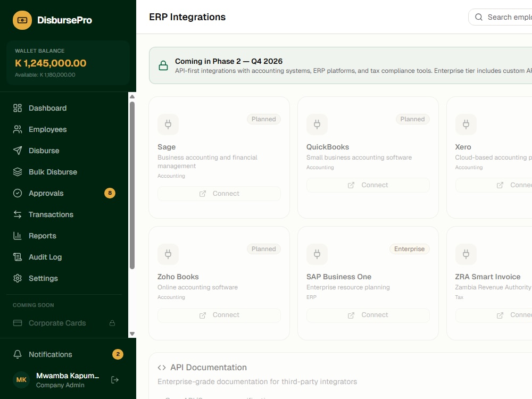
Task: Click the sidebar scroll up arrow
Action: point(132,97)
